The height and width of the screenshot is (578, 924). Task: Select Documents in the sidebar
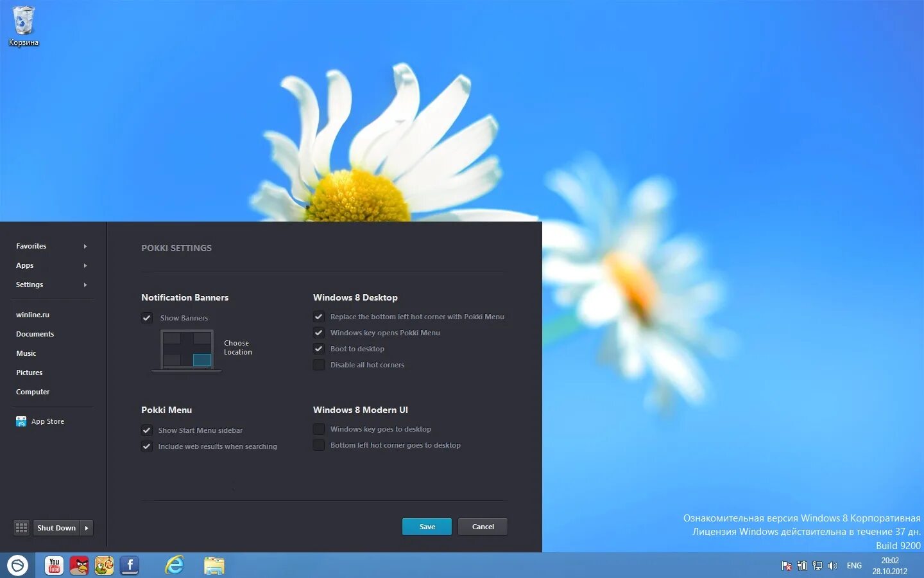pos(35,334)
